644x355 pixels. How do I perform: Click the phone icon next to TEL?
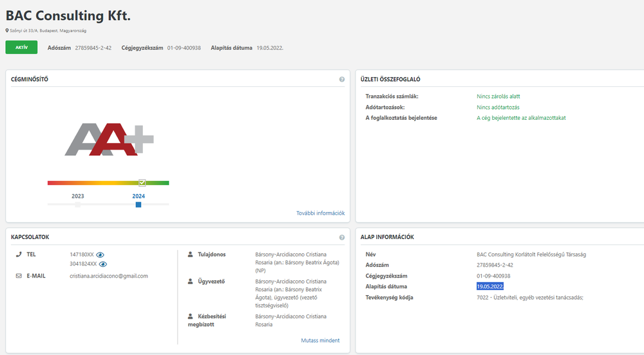pyautogui.click(x=19, y=254)
